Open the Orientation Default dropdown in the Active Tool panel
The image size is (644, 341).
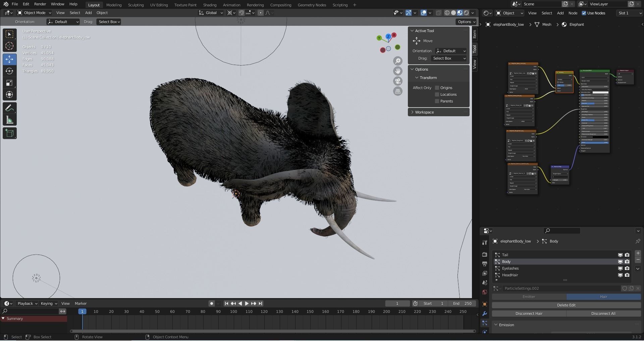click(x=451, y=51)
